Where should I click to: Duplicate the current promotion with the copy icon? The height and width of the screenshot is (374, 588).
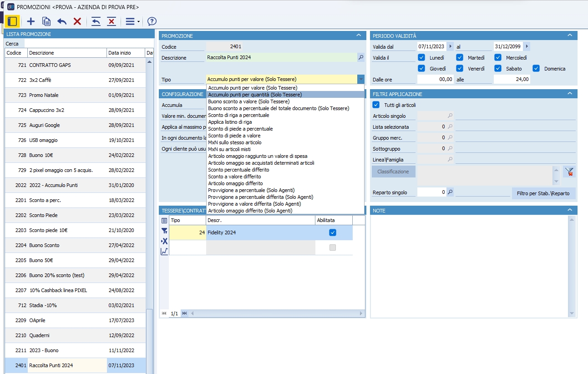pyautogui.click(x=46, y=21)
